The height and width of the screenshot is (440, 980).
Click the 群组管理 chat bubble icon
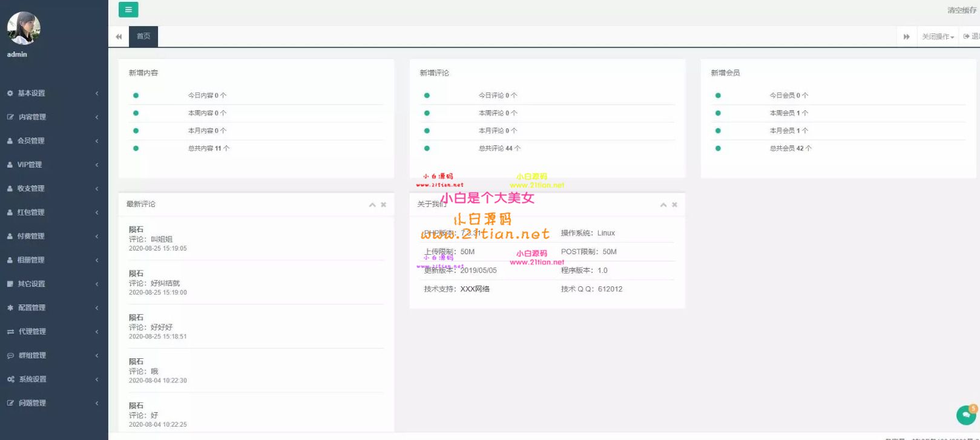click(x=10, y=355)
